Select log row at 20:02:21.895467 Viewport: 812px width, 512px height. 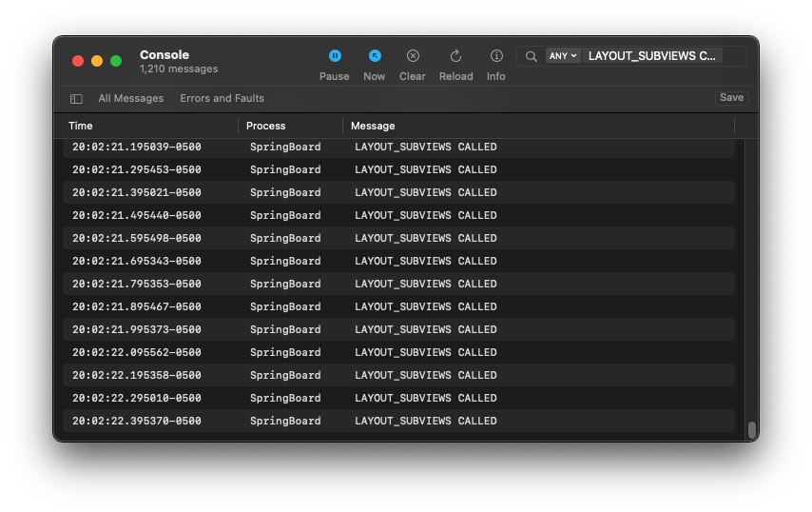coord(398,306)
